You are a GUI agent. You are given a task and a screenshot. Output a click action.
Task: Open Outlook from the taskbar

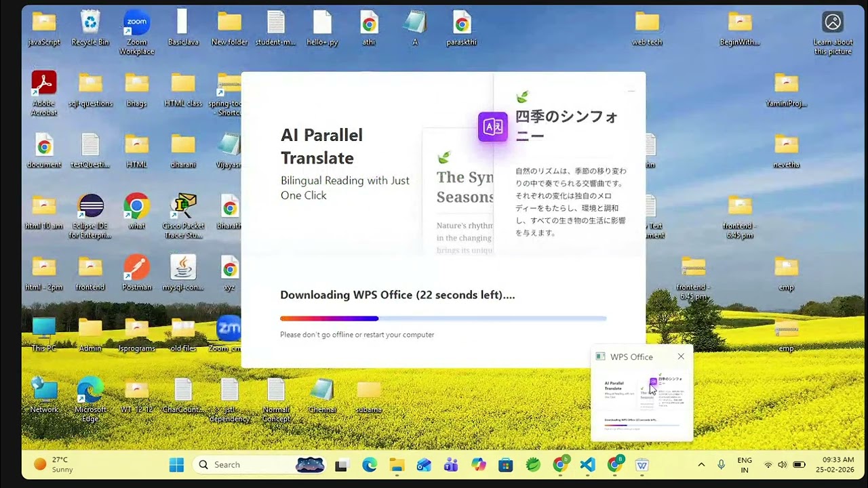(x=424, y=465)
